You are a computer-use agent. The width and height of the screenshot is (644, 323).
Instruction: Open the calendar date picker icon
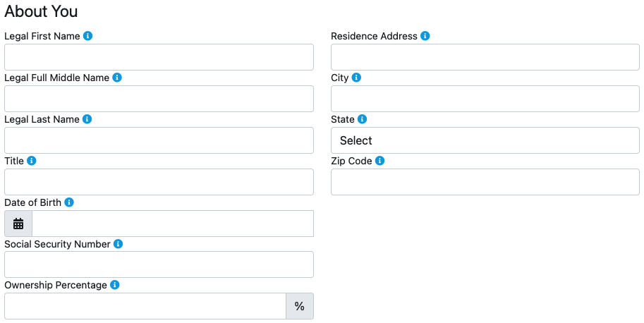coord(18,224)
